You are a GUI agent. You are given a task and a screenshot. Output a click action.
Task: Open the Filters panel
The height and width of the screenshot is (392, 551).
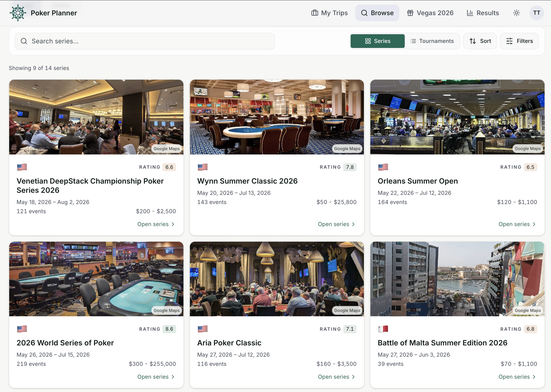point(519,41)
